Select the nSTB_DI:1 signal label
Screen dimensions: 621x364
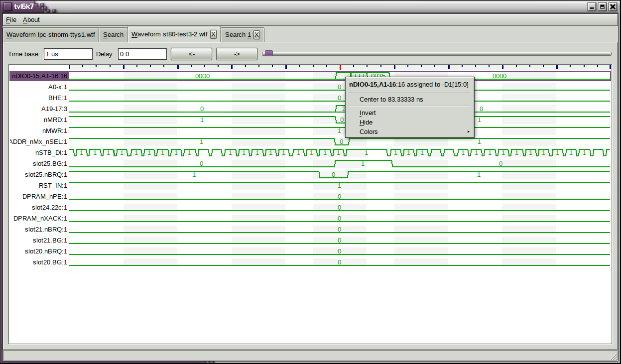[x=51, y=153]
